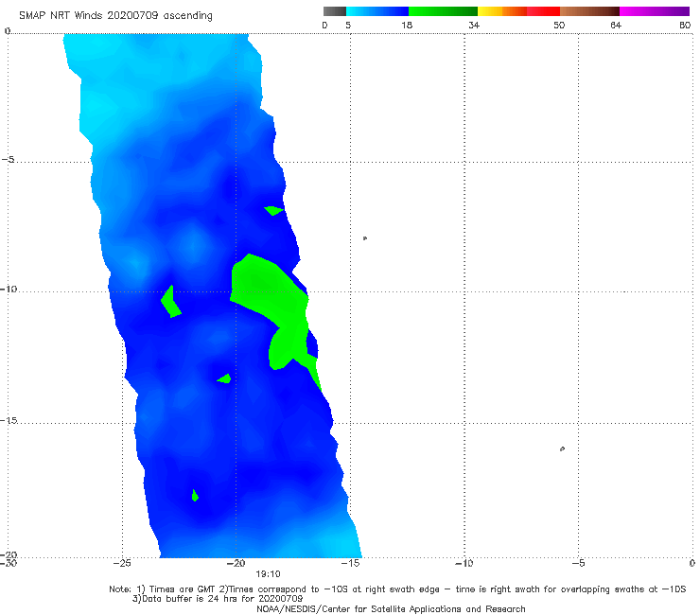Click the x-axis longitude label '-25'

[x=122, y=563]
